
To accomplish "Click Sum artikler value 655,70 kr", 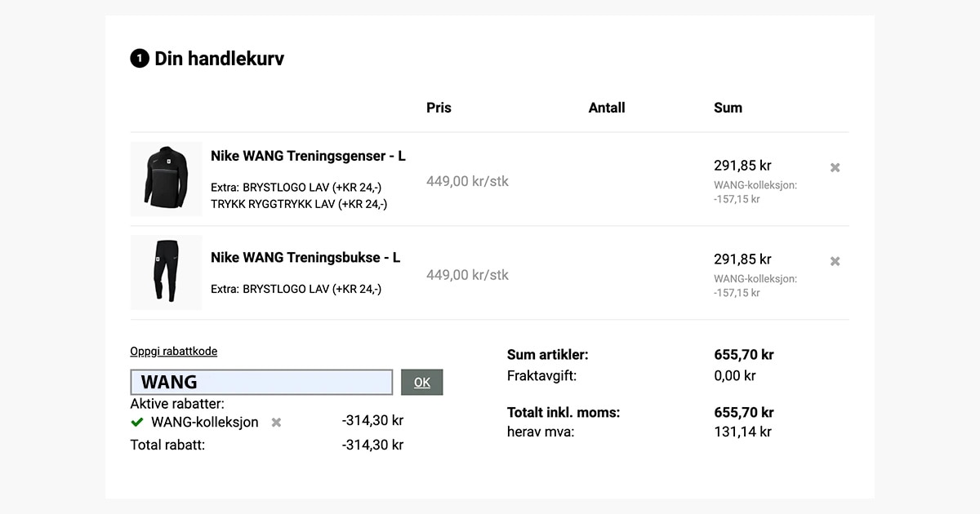I will click(744, 355).
